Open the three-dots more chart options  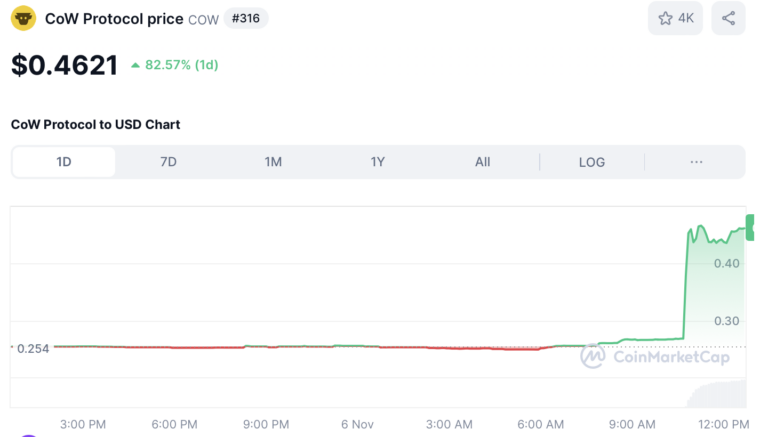point(696,162)
